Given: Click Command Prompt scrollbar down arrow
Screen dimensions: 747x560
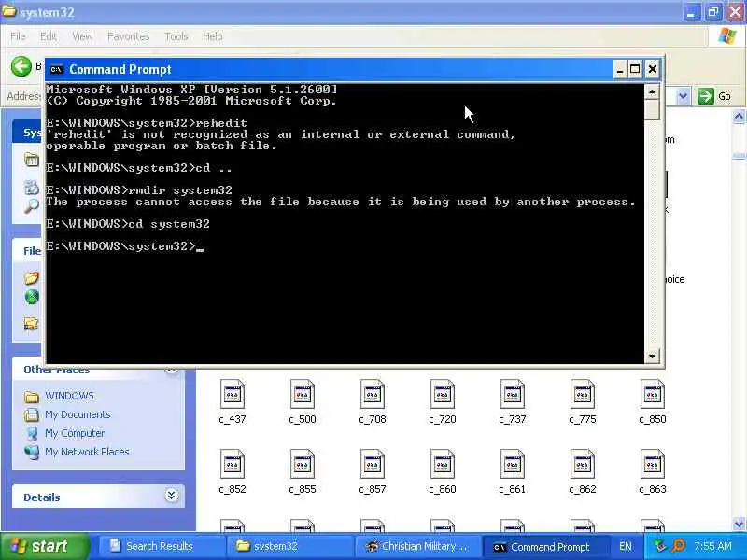Looking at the screenshot, I should point(652,356).
